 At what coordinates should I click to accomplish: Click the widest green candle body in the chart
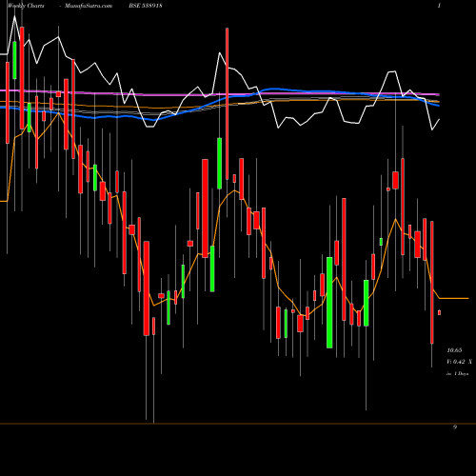[329, 303]
